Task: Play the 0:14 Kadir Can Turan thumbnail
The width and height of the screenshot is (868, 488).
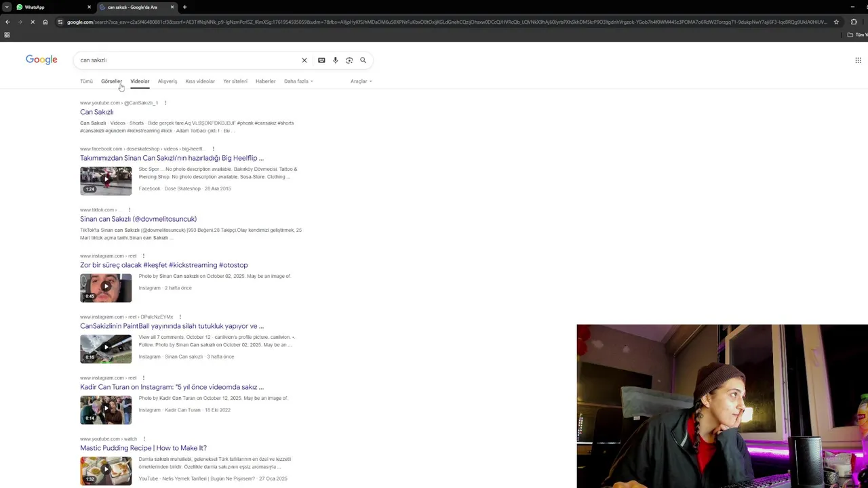Action: pos(106,409)
